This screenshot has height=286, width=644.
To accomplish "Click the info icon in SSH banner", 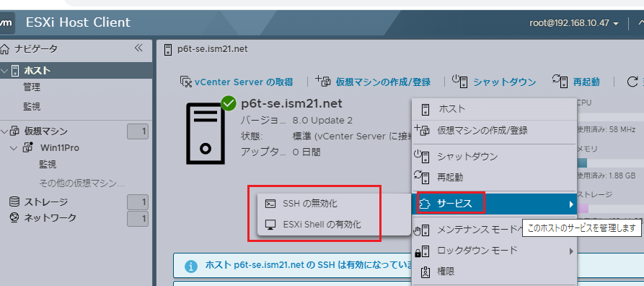I will click(191, 266).
